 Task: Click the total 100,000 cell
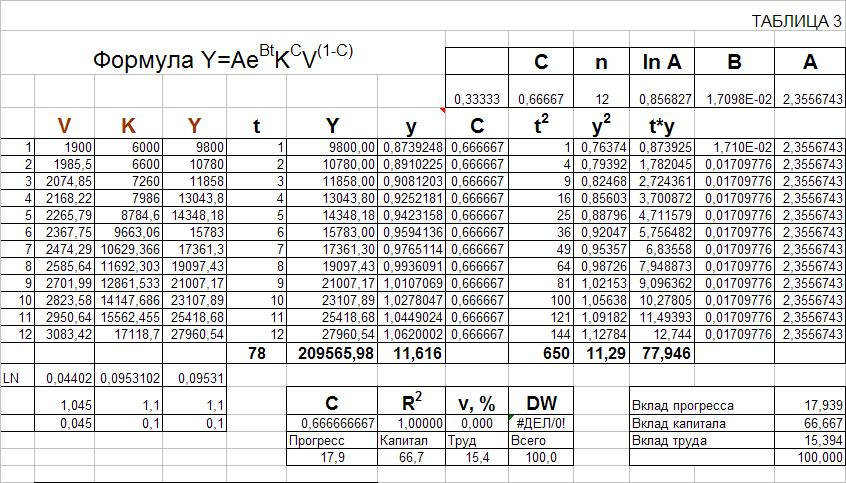click(809, 458)
